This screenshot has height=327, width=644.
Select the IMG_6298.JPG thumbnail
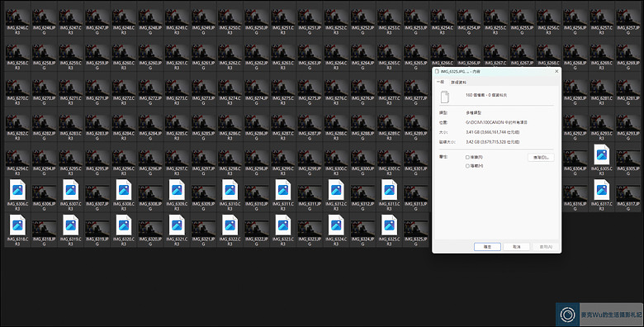[256, 159]
